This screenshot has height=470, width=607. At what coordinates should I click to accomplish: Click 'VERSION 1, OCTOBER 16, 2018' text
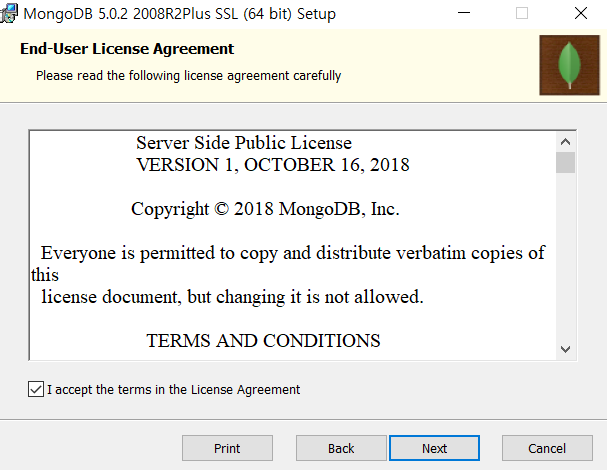point(273,165)
